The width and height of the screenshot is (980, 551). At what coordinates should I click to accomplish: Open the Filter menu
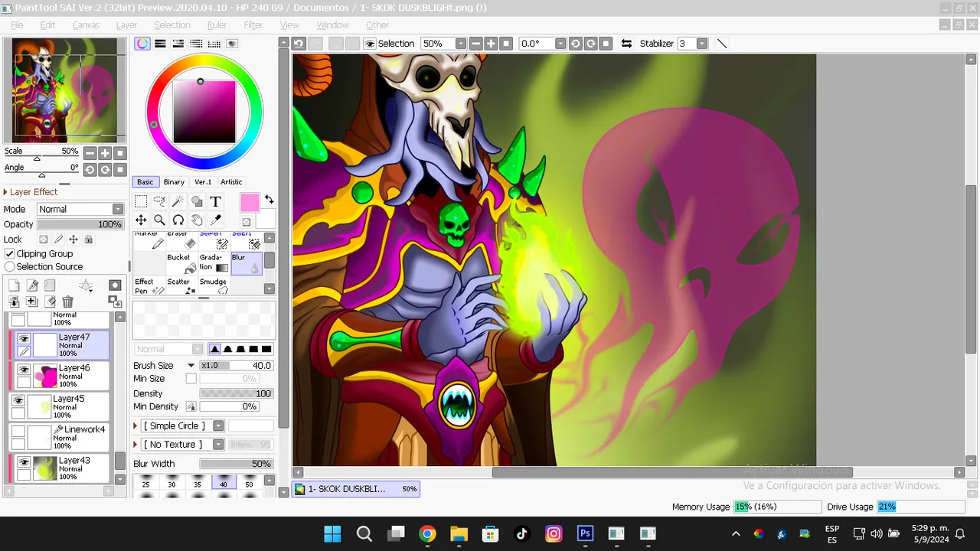253,24
